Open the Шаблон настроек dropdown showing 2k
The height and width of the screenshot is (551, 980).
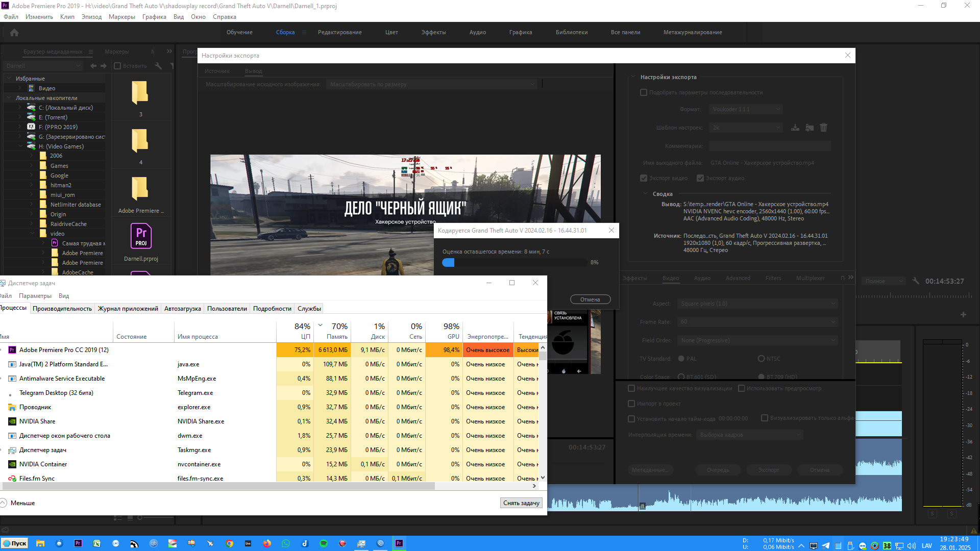tap(745, 128)
